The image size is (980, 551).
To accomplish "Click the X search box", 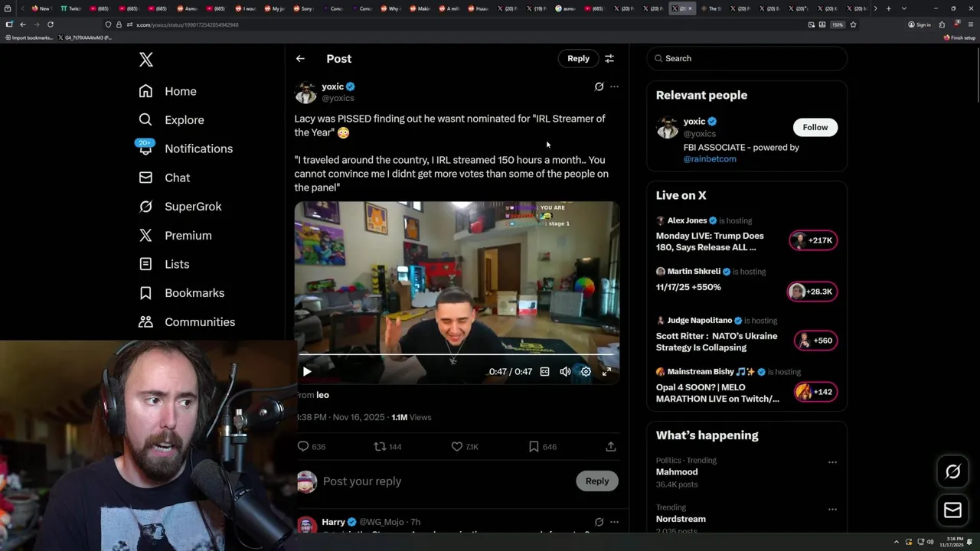I will 746,58.
